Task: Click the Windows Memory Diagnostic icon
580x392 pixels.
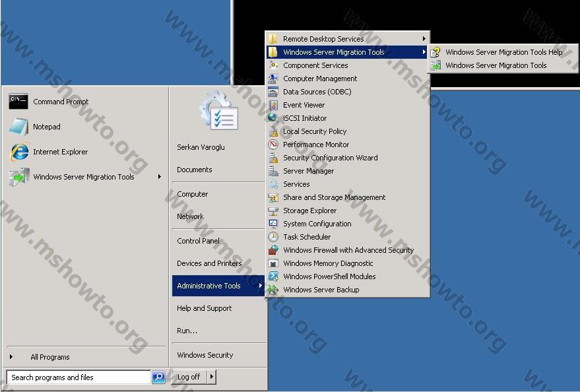Action: 273,263
